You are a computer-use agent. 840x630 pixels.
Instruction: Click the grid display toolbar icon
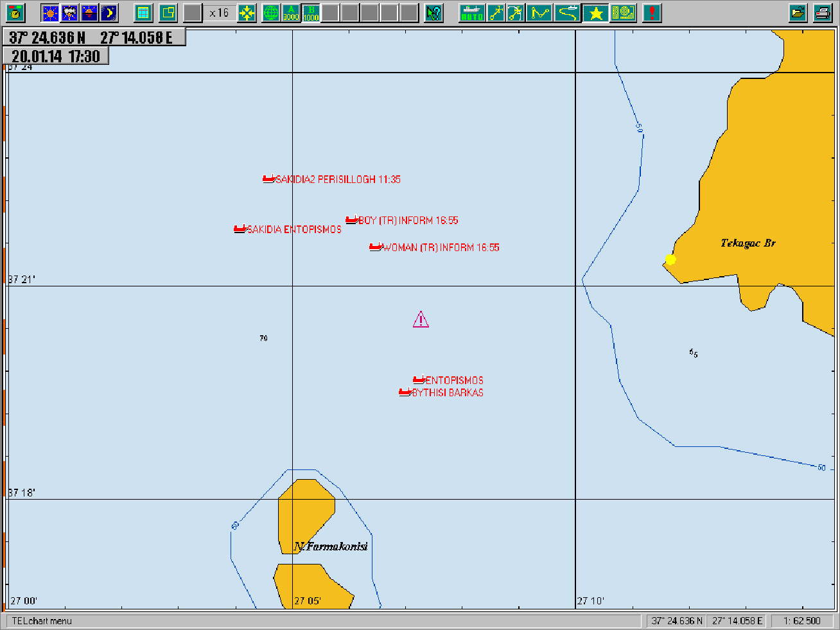click(143, 13)
